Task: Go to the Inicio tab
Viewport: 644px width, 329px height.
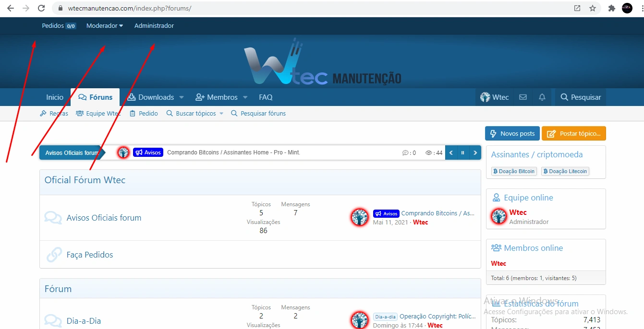Action: (x=55, y=97)
